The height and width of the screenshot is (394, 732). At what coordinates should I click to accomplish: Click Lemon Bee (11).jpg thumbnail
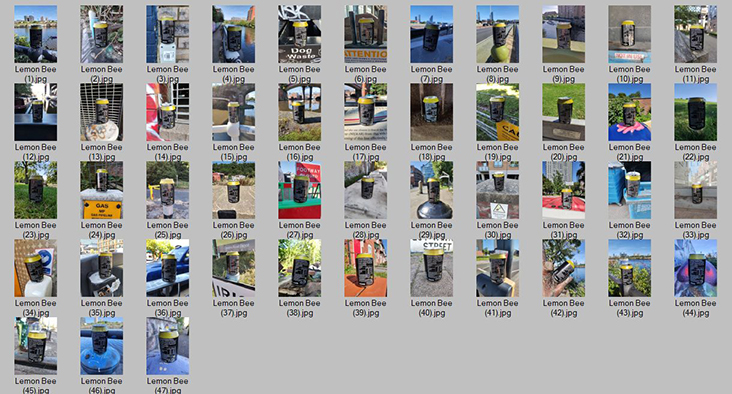coord(695,34)
